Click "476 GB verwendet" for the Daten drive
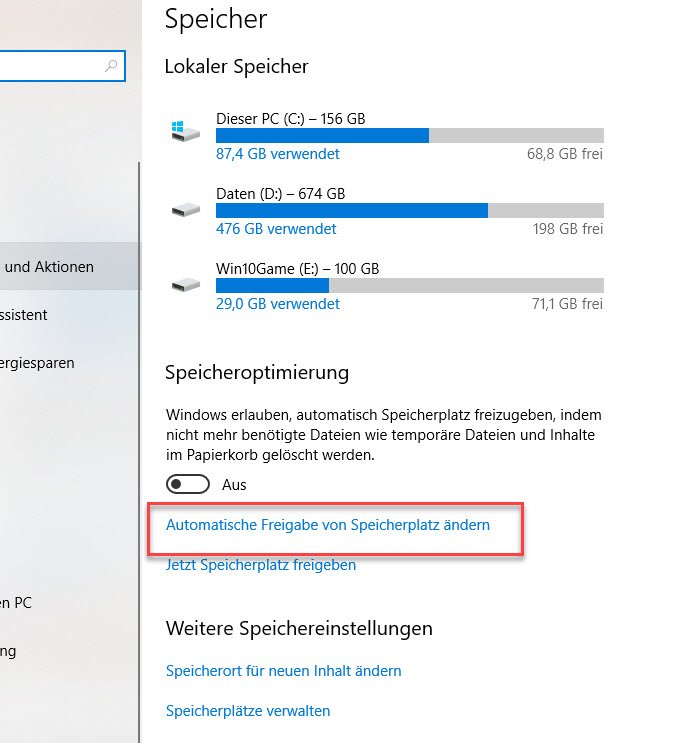Image resolution: width=698 pixels, height=743 pixels. point(276,229)
